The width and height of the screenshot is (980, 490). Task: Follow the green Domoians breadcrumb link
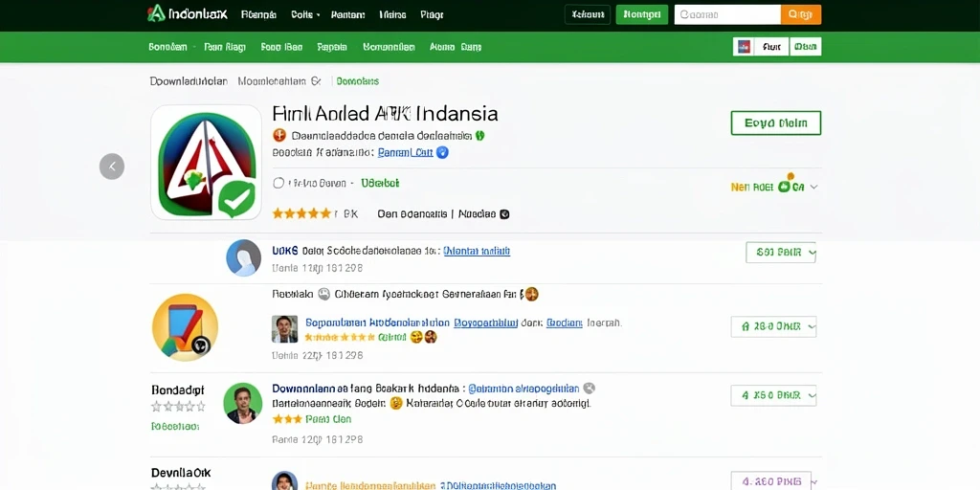point(358,81)
